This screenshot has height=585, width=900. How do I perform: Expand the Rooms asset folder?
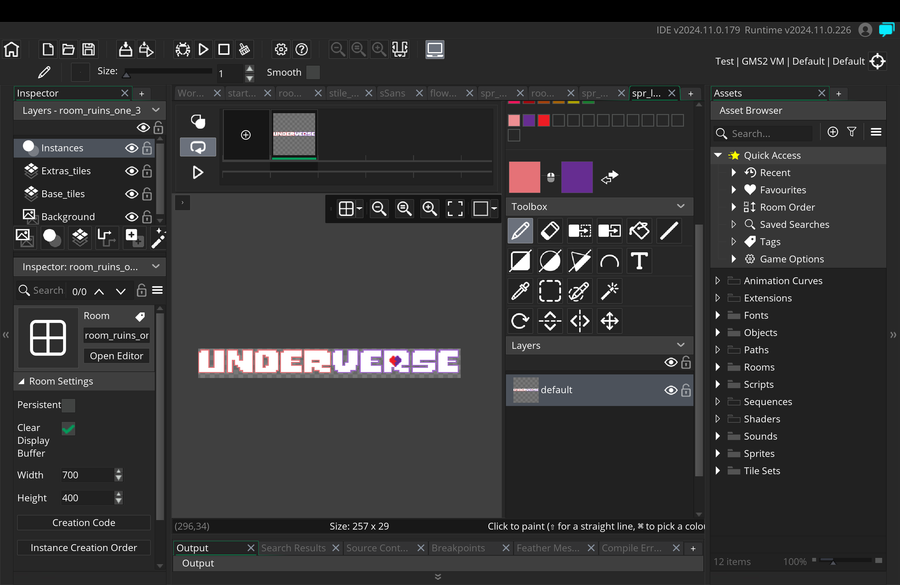[718, 367]
